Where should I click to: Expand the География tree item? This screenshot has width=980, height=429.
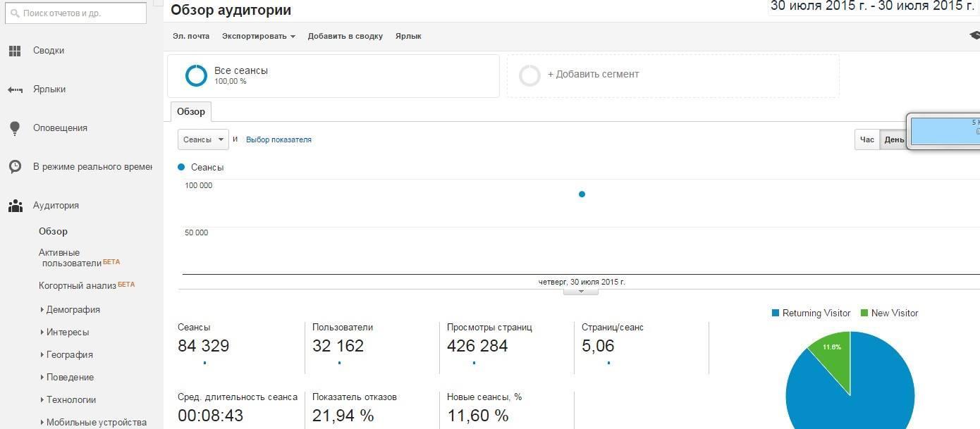pyautogui.click(x=69, y=354)
